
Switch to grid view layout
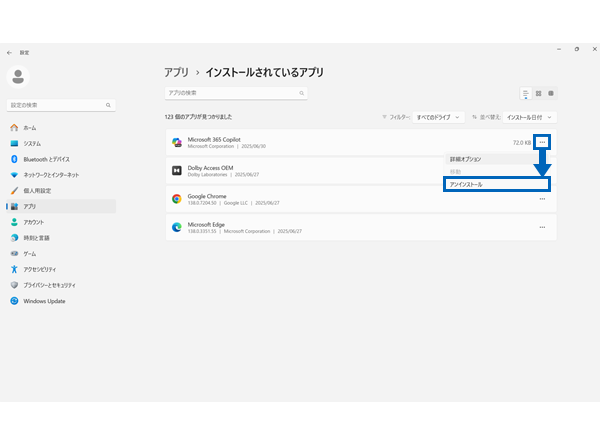click(x=538, y=93)
